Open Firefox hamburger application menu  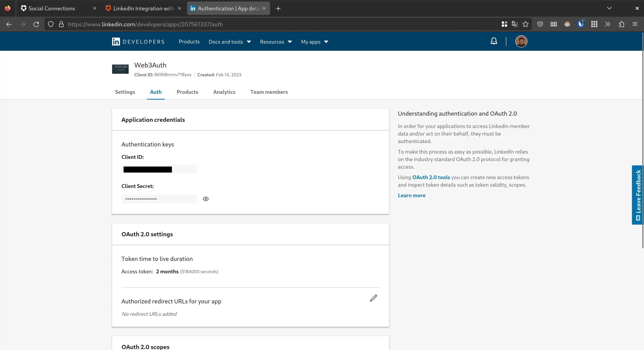tap(635, 24)
